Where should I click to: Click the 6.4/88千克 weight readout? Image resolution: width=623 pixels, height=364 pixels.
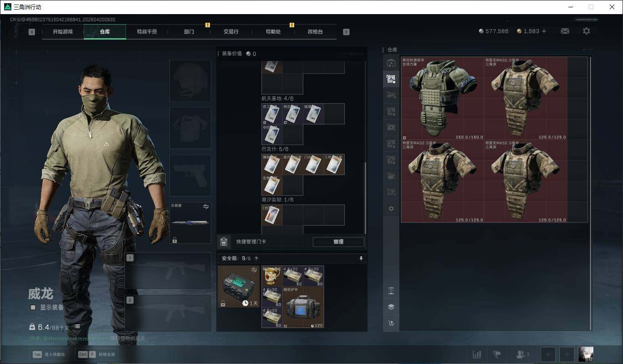click(49, 327)
